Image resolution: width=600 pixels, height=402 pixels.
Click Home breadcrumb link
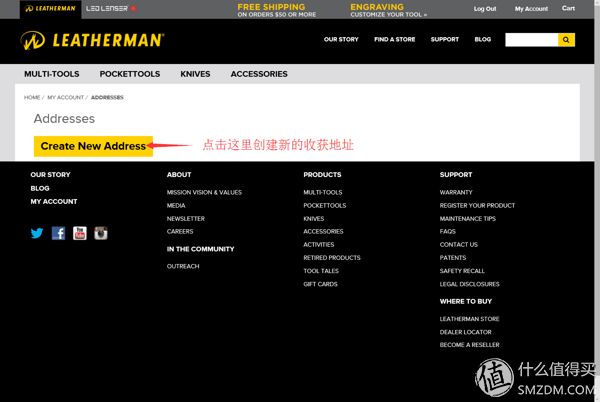click(32, 98)
